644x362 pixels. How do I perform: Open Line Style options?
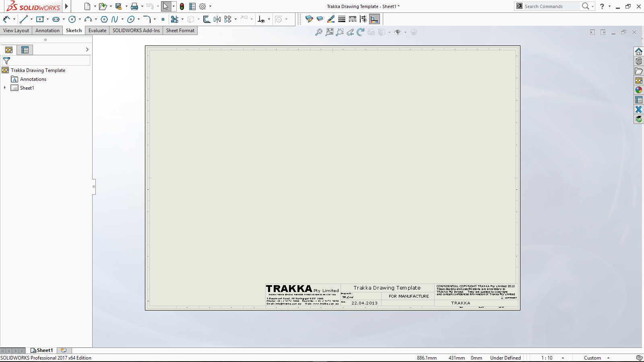[353, 19]
